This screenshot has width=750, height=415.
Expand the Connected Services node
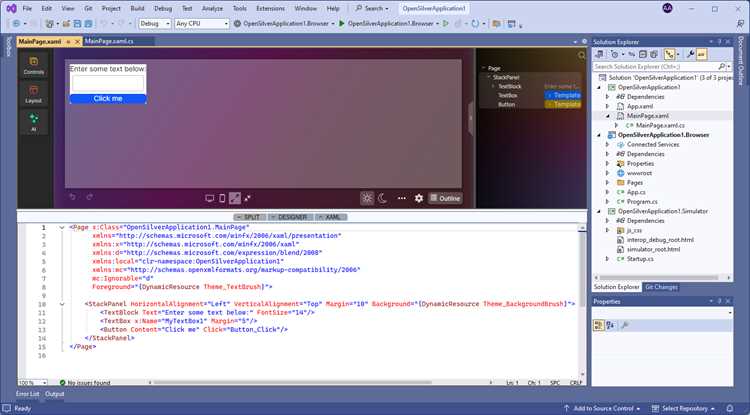(x=607, y=144)
